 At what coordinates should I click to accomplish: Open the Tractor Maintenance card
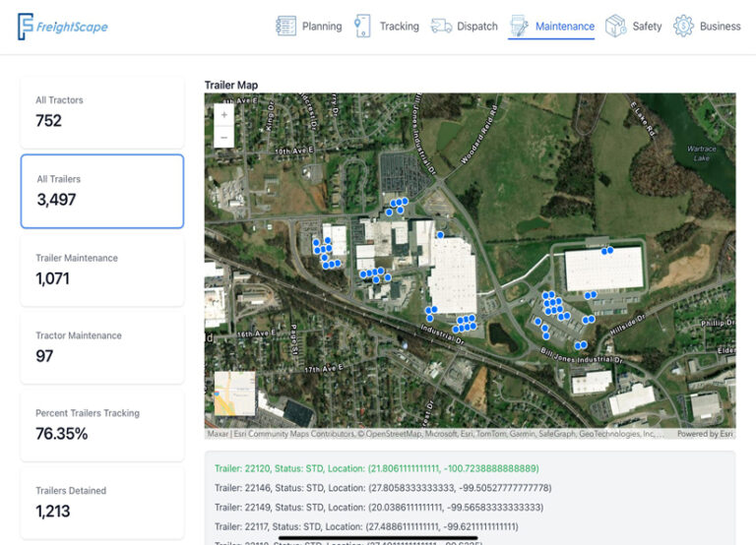coord(102,347)
